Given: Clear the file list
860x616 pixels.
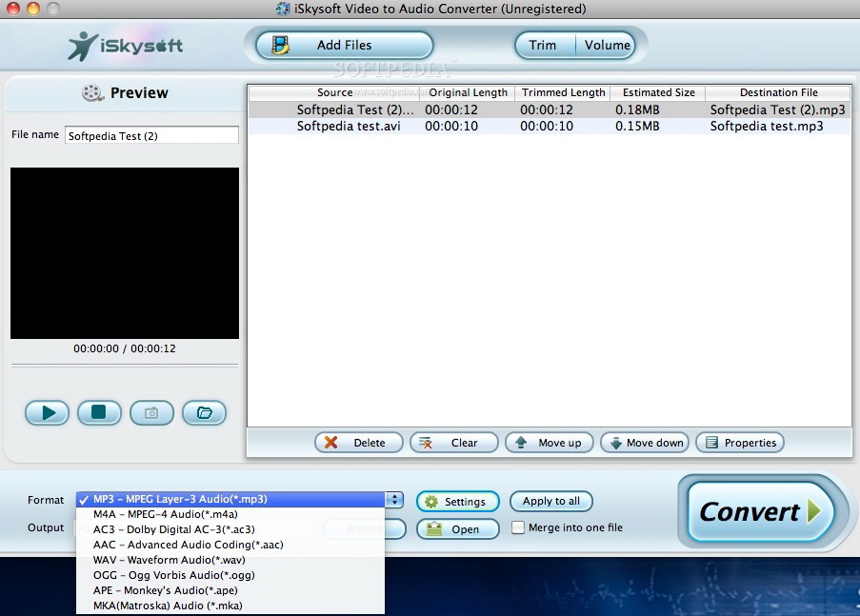Looking at the screenshot, I should click(454, 443).
